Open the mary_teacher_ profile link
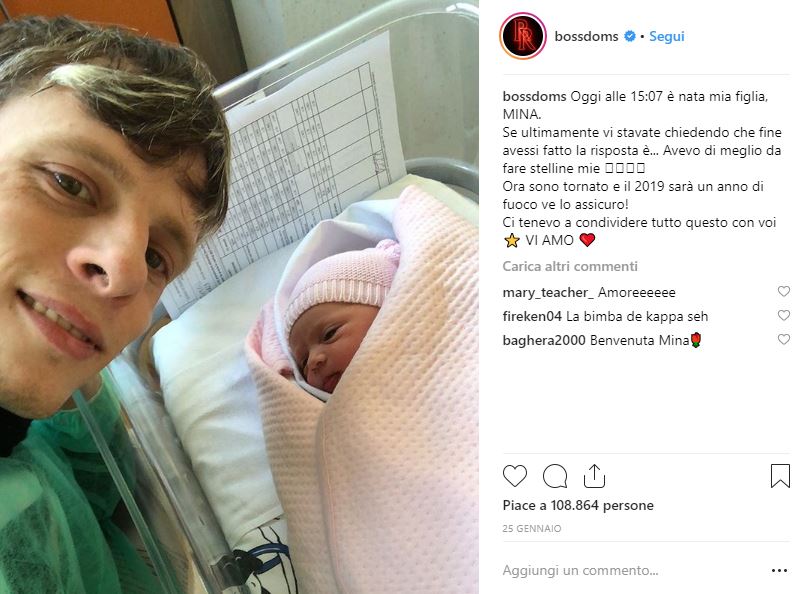The height and width of the screenshot is (594, 806). (548, 292)
